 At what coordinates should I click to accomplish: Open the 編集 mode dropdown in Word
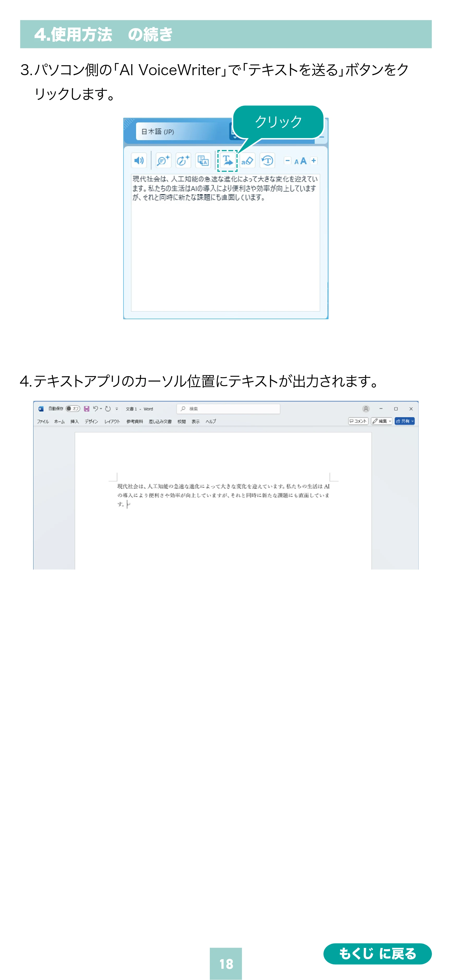[382, 421]
